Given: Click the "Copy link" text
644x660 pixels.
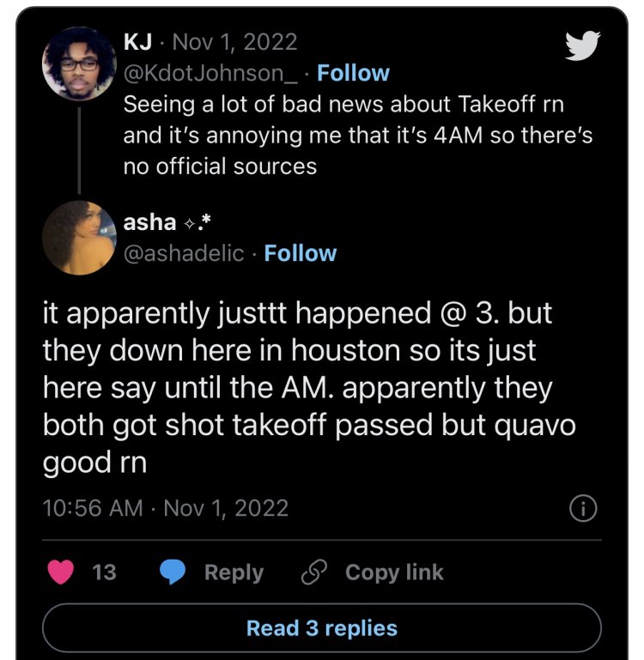Looking at the screenshot, I should click(394, 572).
